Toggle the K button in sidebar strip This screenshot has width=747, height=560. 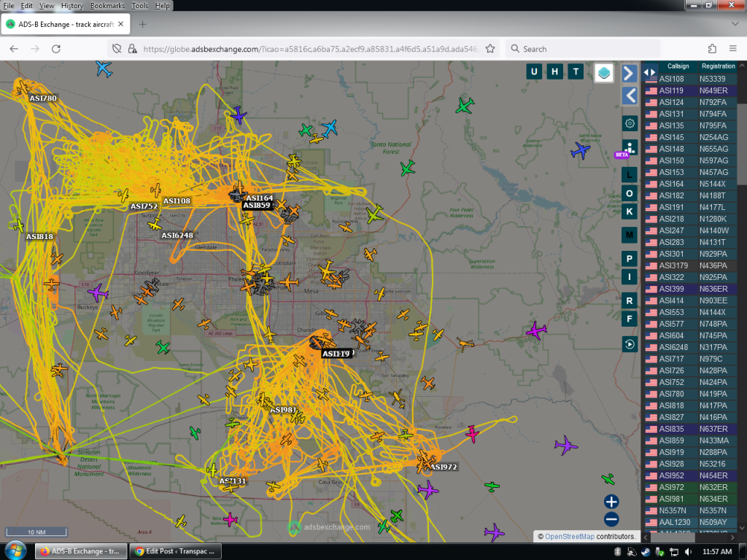click(x=630, y=211)
